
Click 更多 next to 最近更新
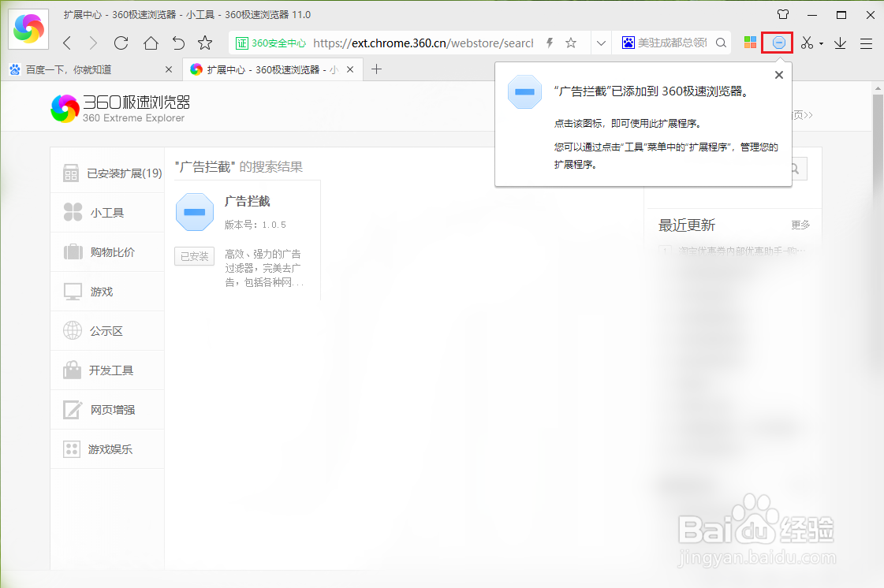click(800, 225)
